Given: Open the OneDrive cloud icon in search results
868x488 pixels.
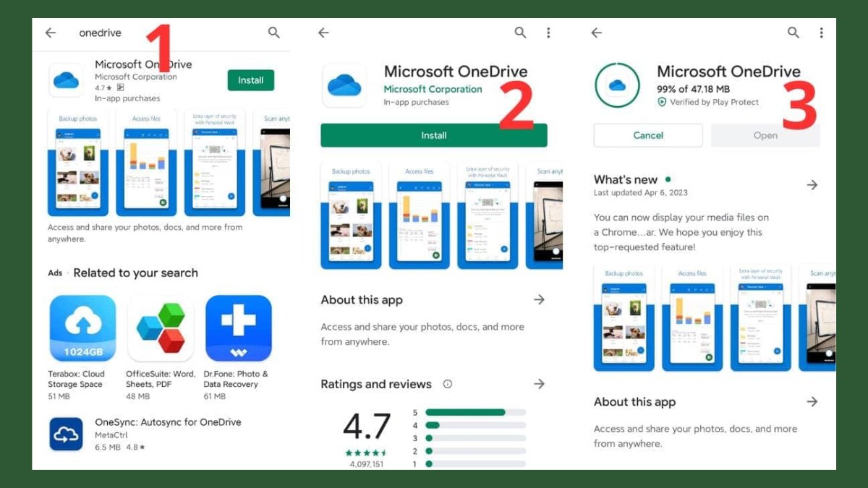Looking at the screenshot, I should click(x=66, y=81).
